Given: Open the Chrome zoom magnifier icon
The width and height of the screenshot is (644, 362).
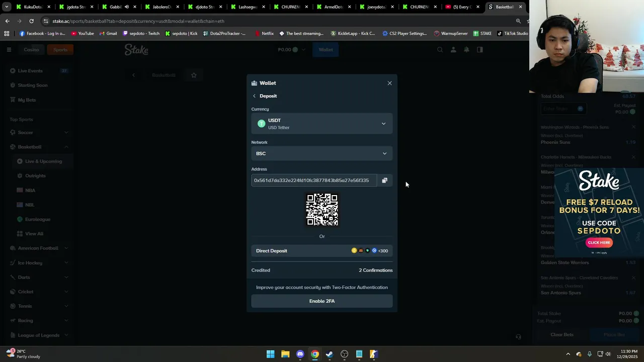Looking at the screenshot, I should click(x=518, y=21).
